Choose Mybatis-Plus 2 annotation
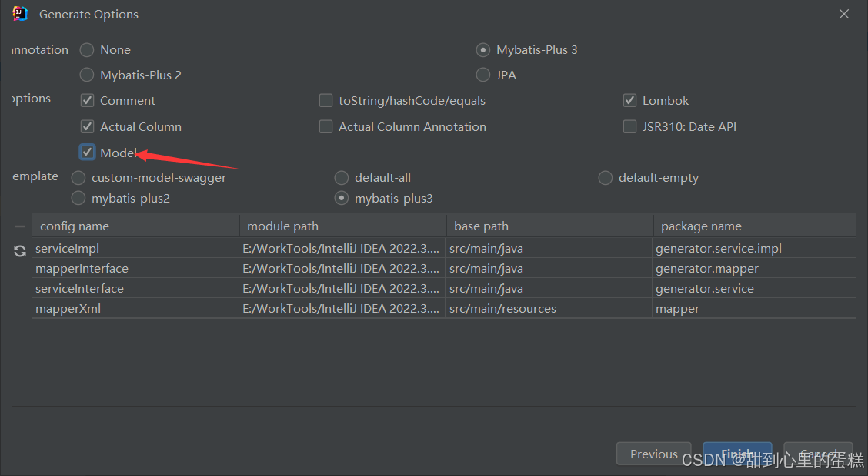 [x=87, y=75]
